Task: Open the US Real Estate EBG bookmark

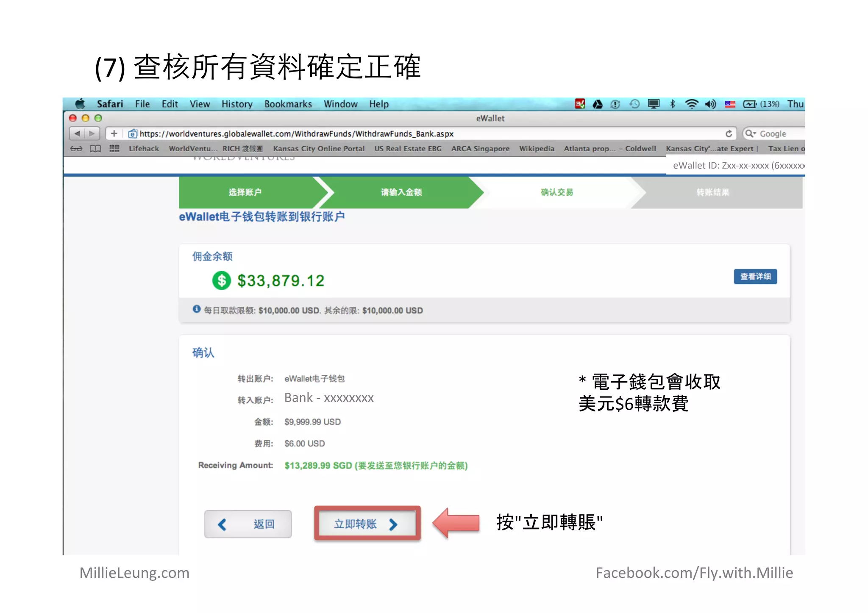Action: [408, 149]
